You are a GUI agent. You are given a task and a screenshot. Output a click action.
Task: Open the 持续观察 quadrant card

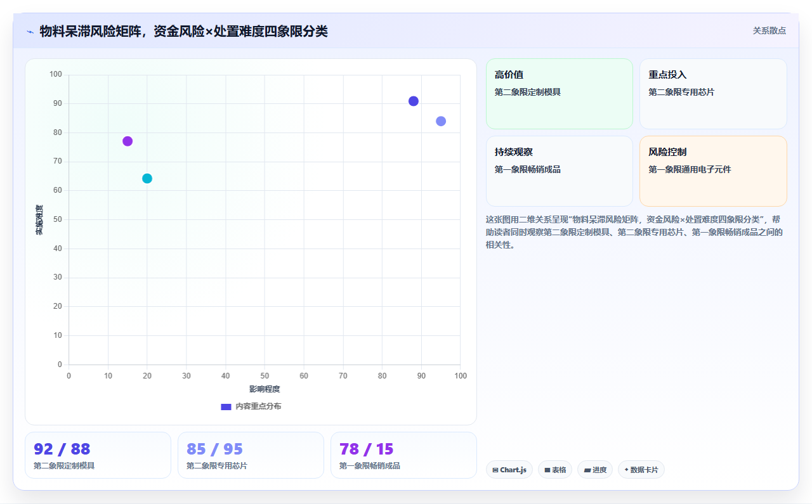[x=560, y=171]
